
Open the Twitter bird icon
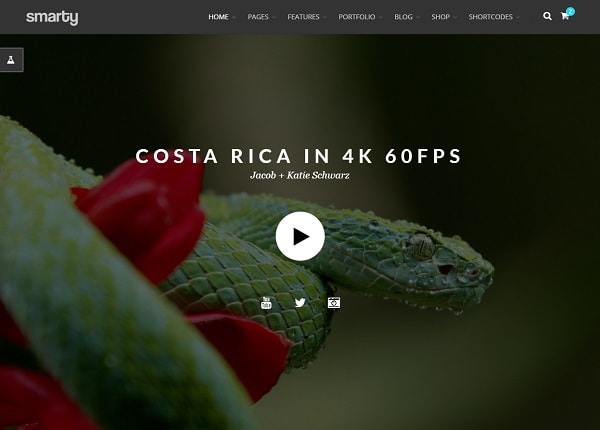(x=300, y=303)
